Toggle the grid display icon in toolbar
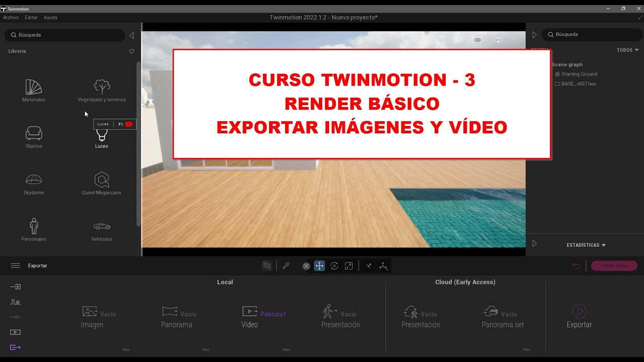 [x=267, y=266]
